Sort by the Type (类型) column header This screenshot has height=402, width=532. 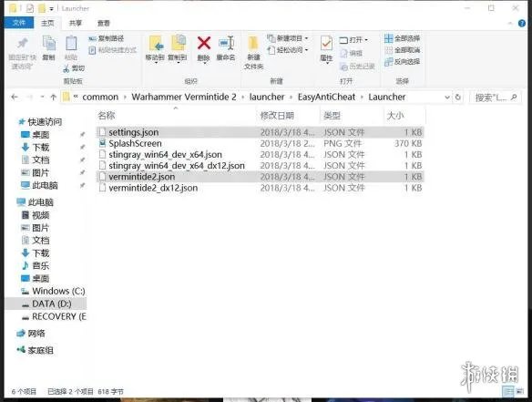332,116
